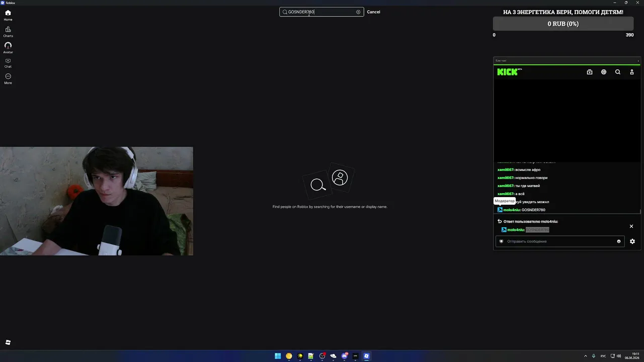Open the Kick user profile icon
Viewport: 644px width, 362px height.
(x=632, y=72)
